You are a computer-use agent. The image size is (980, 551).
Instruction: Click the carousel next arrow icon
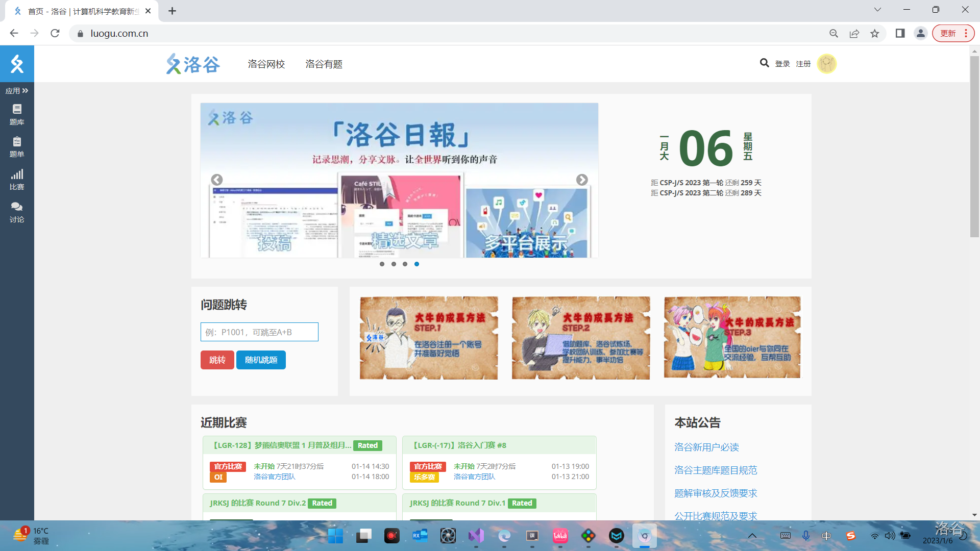(582, 180)
